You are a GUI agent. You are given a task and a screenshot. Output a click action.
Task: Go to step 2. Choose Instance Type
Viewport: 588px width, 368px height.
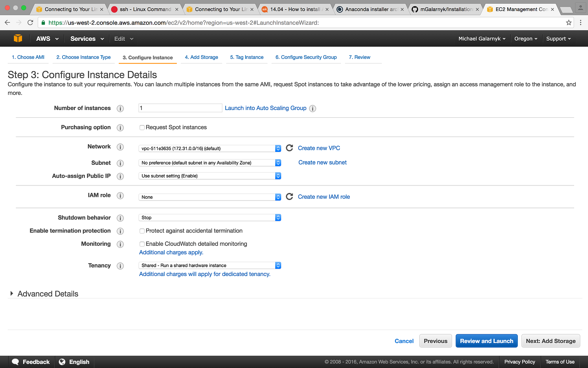[83, 57]
